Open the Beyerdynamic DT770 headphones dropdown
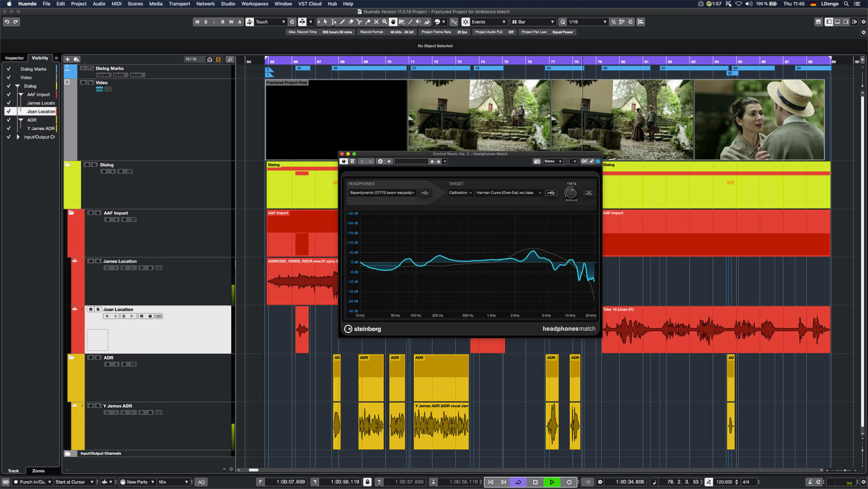This screenshot has width=868, height=489. pos(382,193)
